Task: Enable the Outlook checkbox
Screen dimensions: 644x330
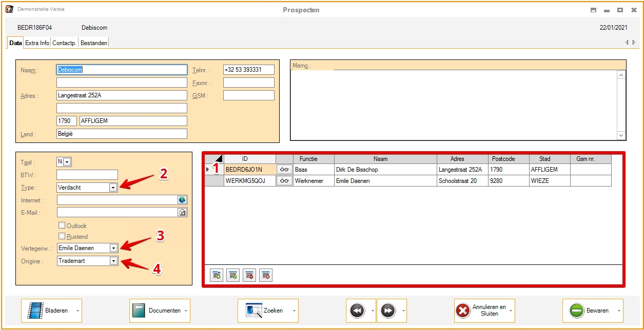Action: [x=62, y=225]
